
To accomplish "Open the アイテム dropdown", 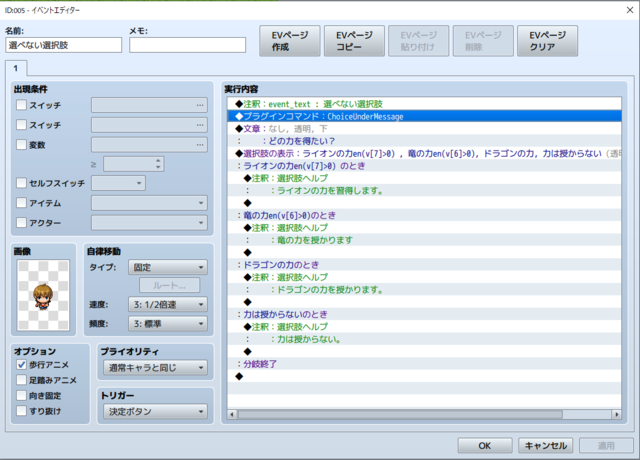I will coord(149,203).
